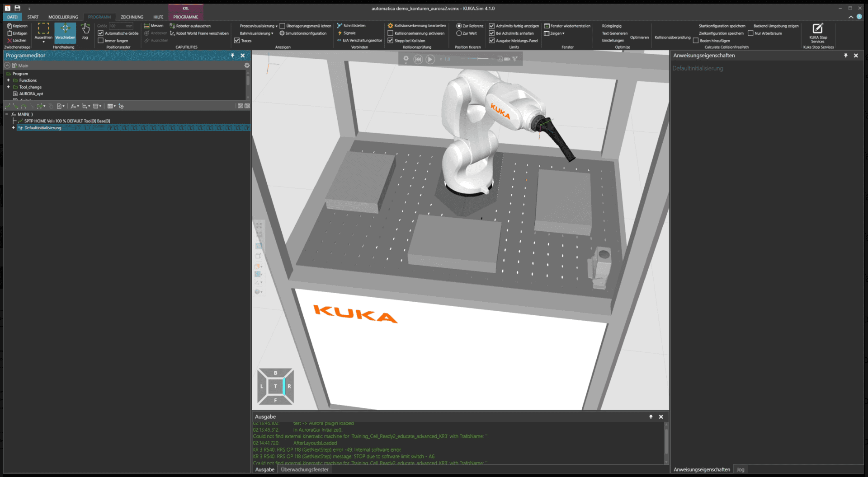Click the Löschen delete icon
868x477 pixels.
pyautogui.click(x=9, y=40)
